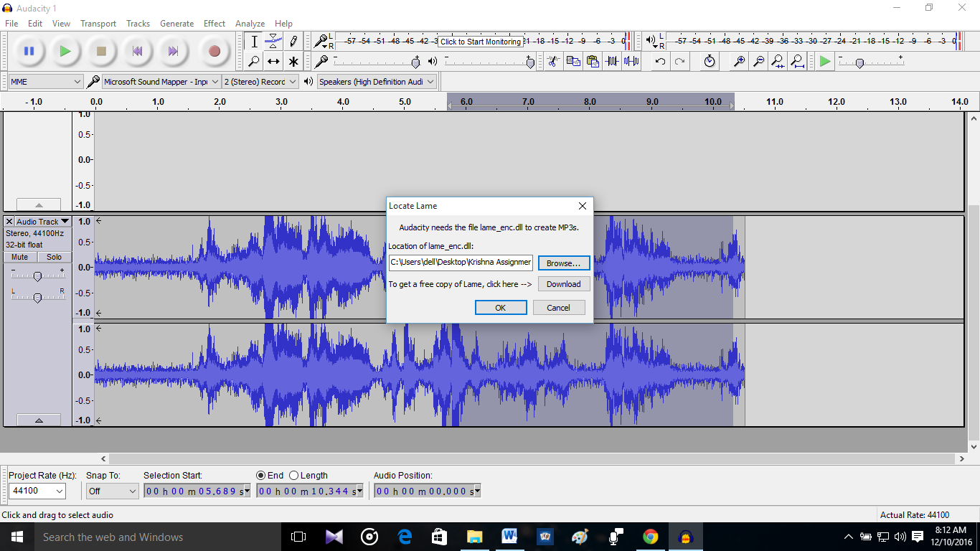Open recording meter microphone dropdown
The image size is (980, 551).
322,42
